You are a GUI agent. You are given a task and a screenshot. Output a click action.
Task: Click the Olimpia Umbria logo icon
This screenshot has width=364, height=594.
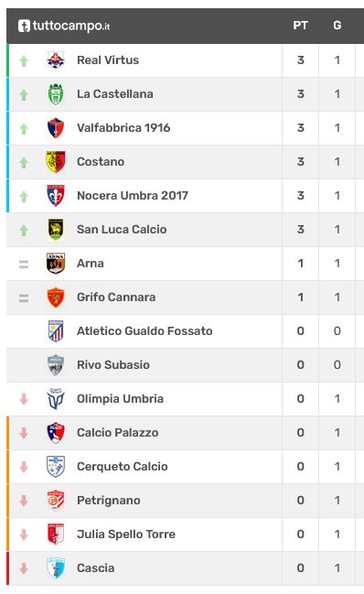pyautogui.click(x=56, y=398)
